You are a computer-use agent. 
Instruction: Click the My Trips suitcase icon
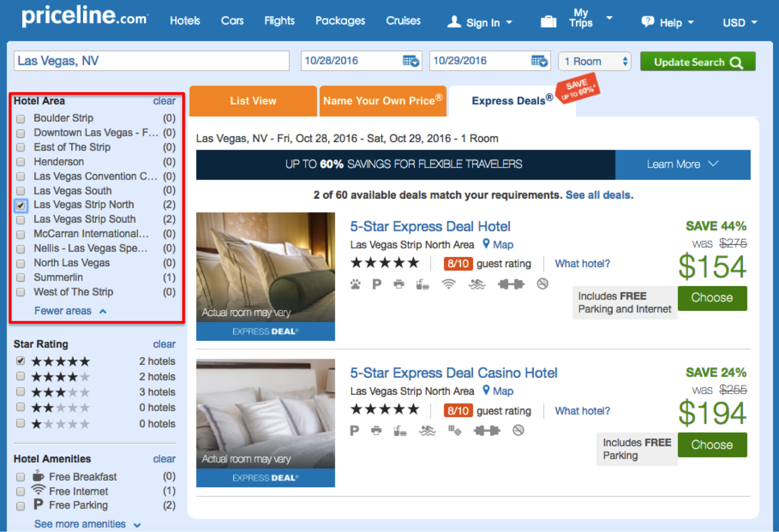[548, 22]
